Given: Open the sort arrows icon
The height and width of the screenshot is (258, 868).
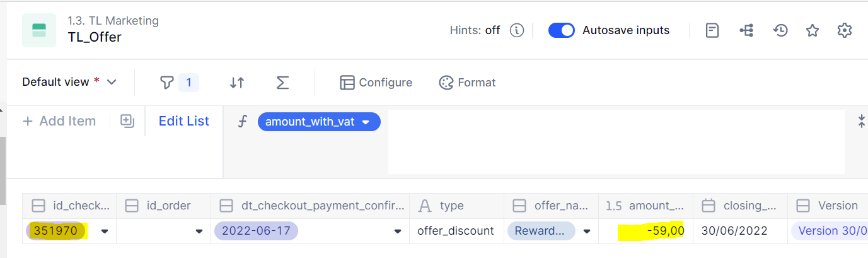Looking at the screenshot, I should pos(237,83).
